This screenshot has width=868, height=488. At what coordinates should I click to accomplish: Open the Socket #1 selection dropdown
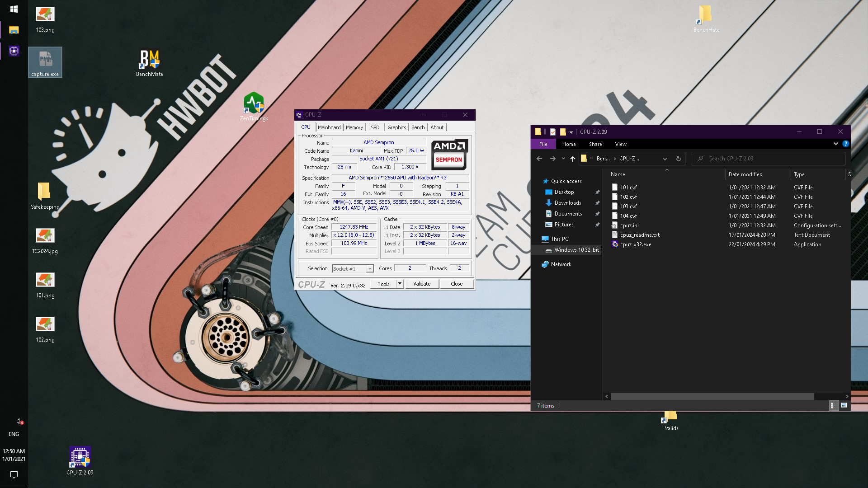tap(369, 269)
